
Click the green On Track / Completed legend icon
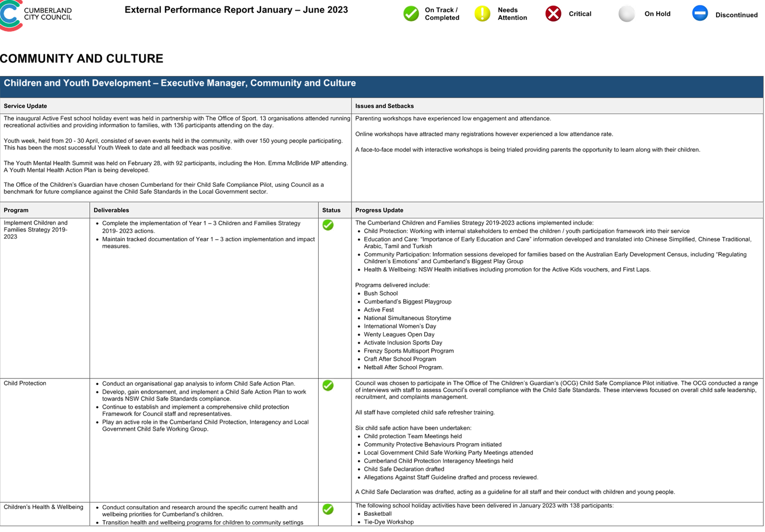point(411,13)
